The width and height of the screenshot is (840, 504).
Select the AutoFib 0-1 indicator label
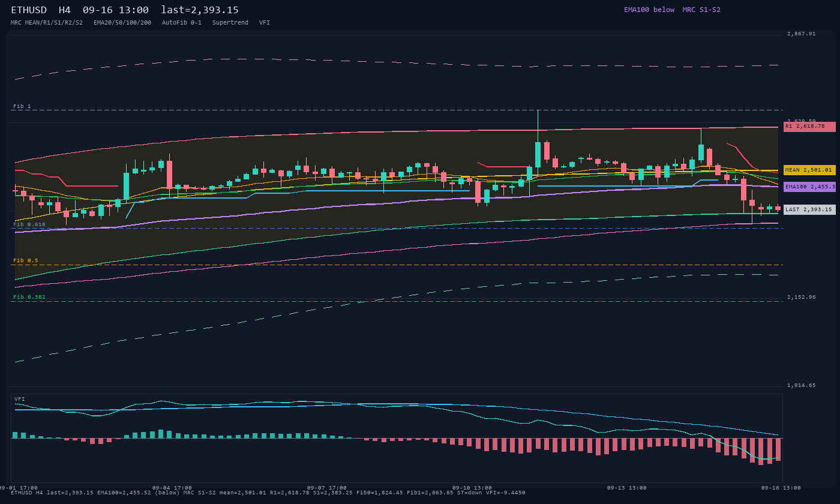point(182,23)
